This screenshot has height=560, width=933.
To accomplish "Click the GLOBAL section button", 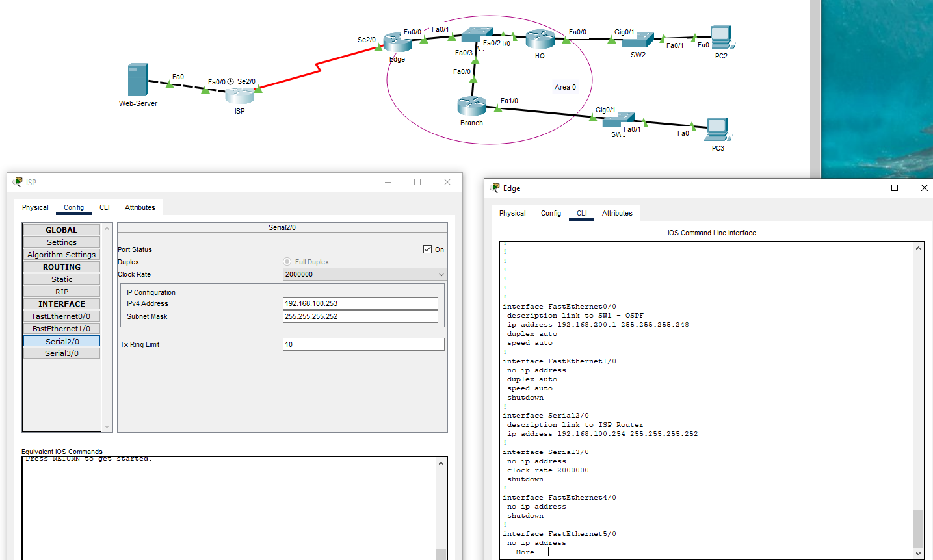I will (x=62, y=230).
